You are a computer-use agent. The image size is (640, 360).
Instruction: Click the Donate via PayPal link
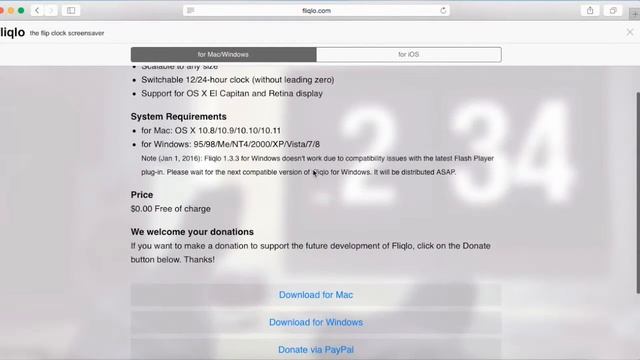[316, 349]
